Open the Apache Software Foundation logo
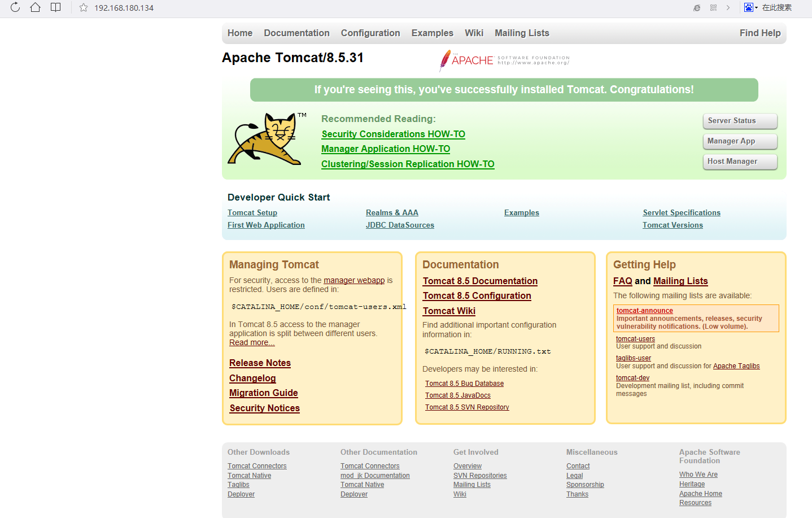The height and width of the screenshot is (518, 812). pos(504,60)
